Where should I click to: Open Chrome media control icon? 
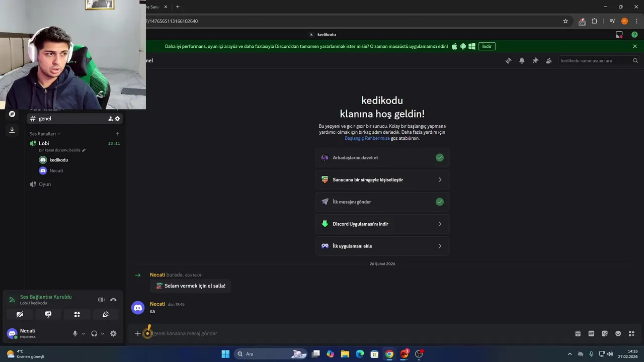pyautogui.click(x=612, y=21)
